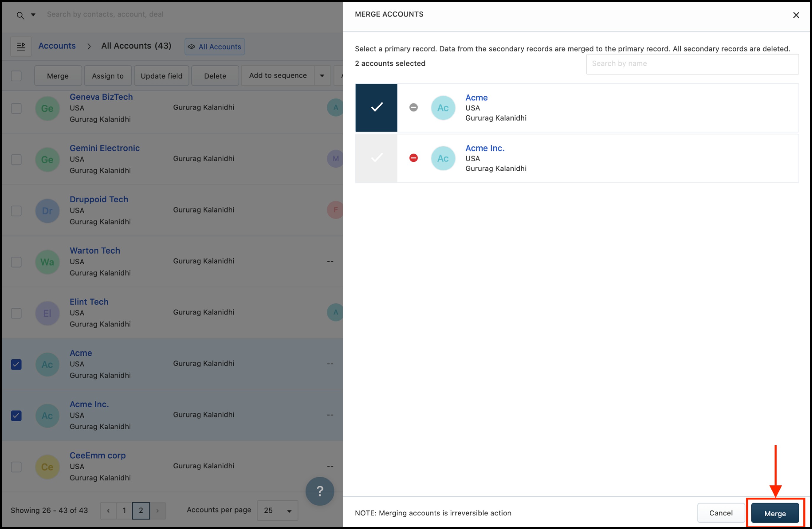
Task: Open the Warton Tech account link
Action: point(95,250)
